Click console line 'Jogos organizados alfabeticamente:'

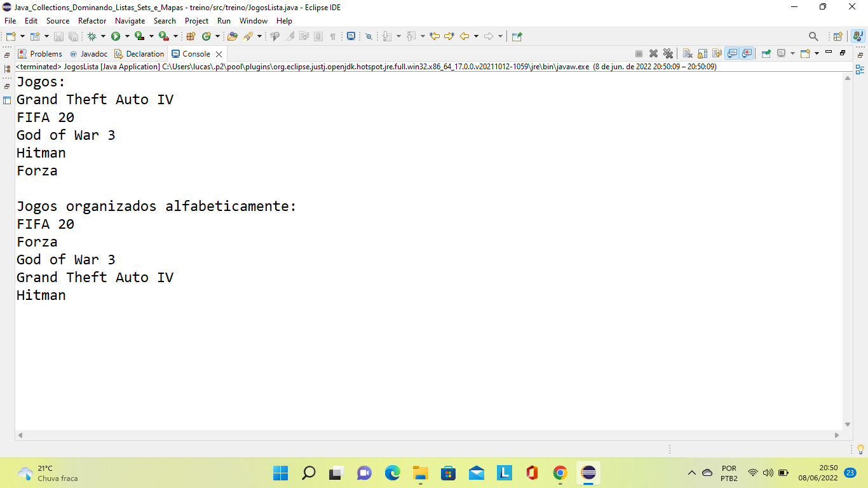[x=156, y=207]
